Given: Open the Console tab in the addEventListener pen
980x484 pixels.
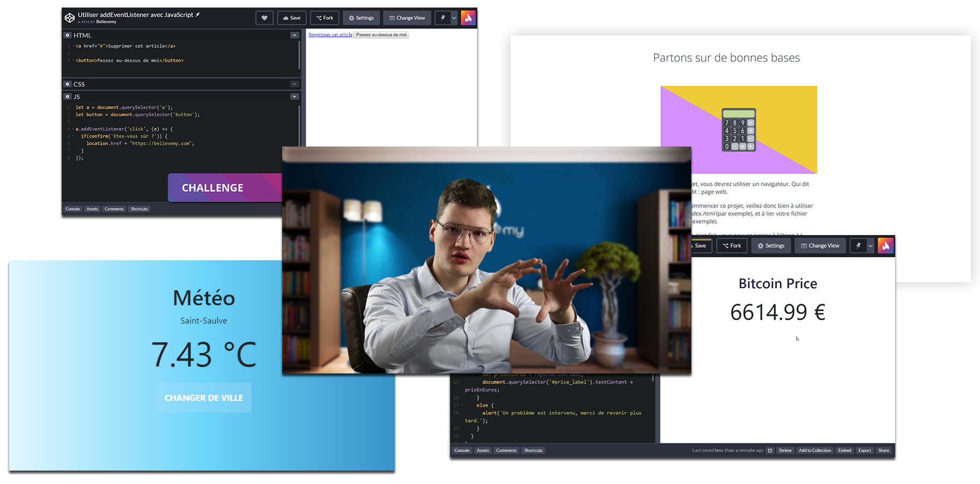Looking at the screenshot, I should (72, 209).
